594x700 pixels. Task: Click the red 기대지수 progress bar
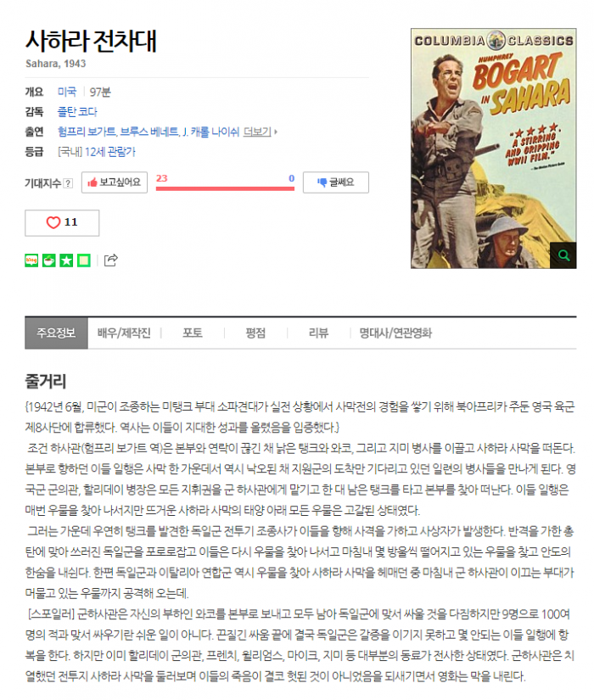(225, 188)
